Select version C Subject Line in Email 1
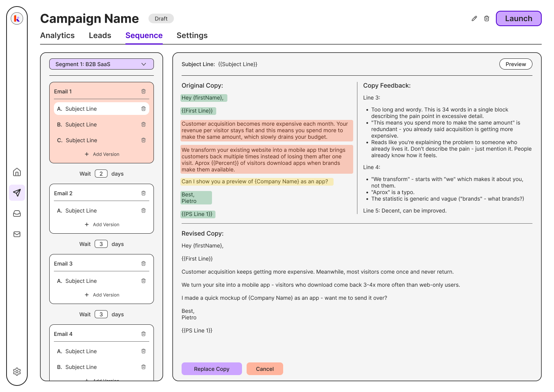 [x=102, y=140]
